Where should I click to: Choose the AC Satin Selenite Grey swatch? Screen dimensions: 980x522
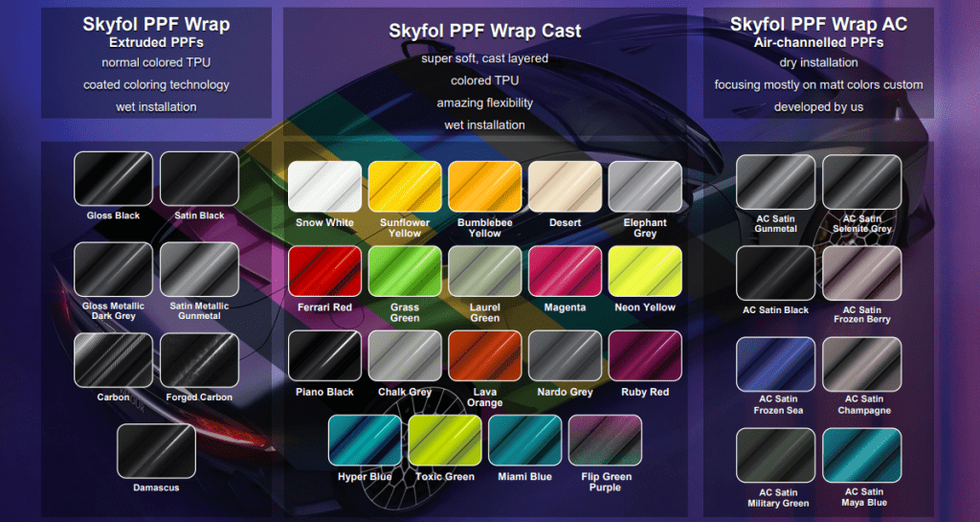[x=862, y=182]
